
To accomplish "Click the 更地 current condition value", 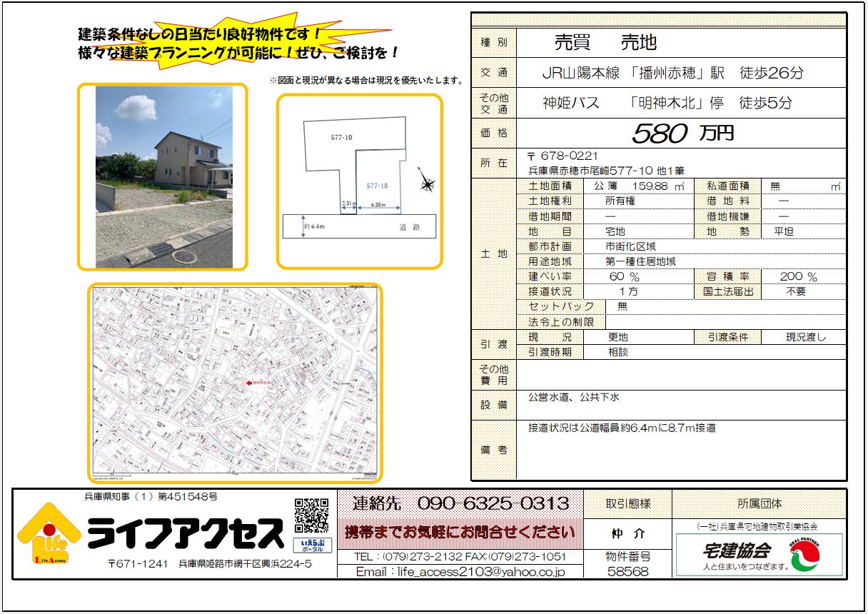I will tap(617, 337).
